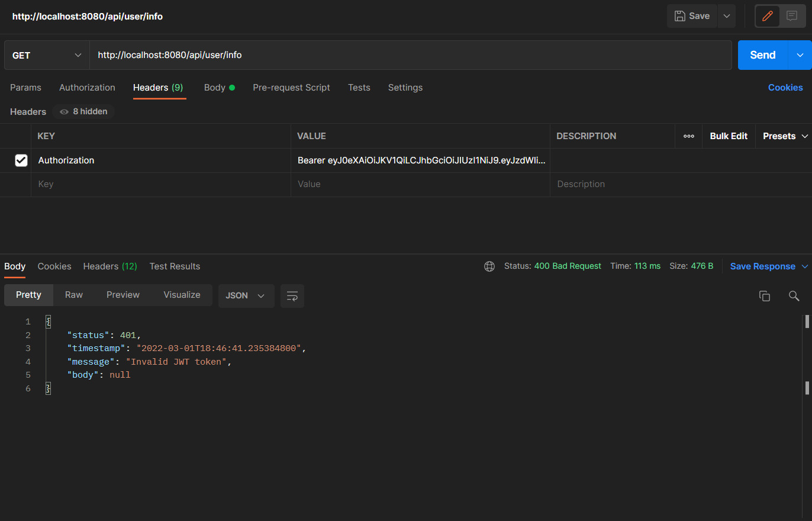Open the comments mode icon
812x521 pixels.
[x=792, y=16]
